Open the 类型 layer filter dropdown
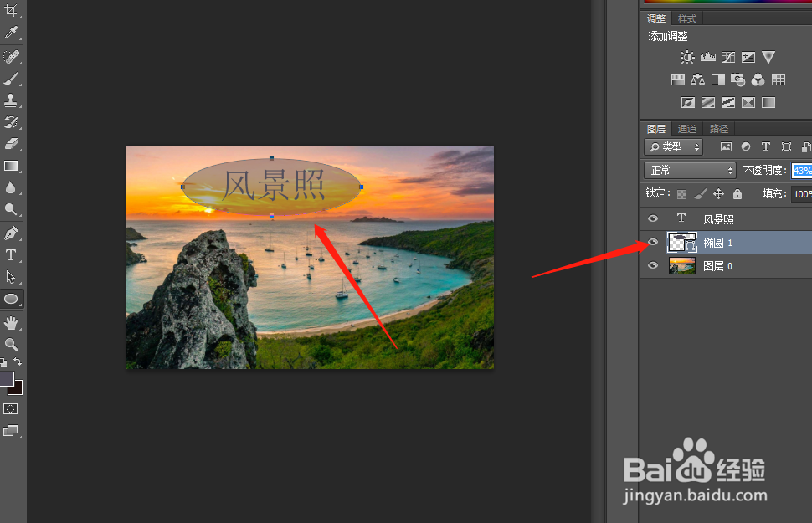The width and height of the screenshot is (812, 523). 674,147
